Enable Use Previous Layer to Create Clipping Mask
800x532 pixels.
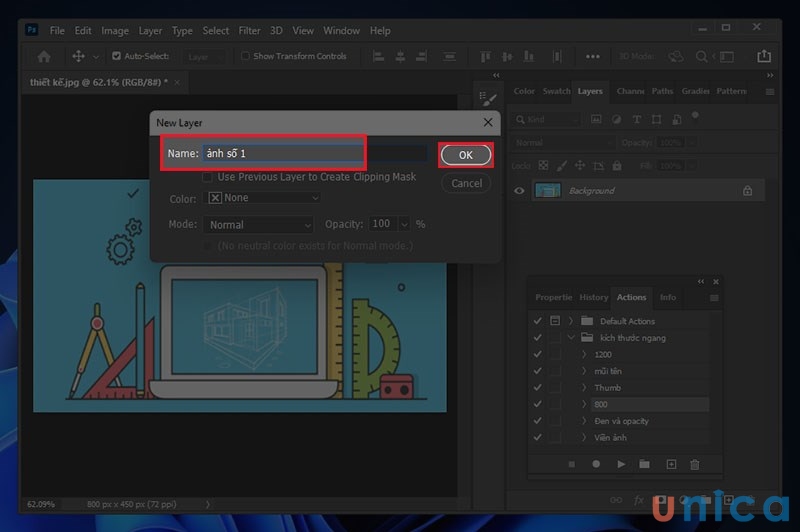pos(209,177)
